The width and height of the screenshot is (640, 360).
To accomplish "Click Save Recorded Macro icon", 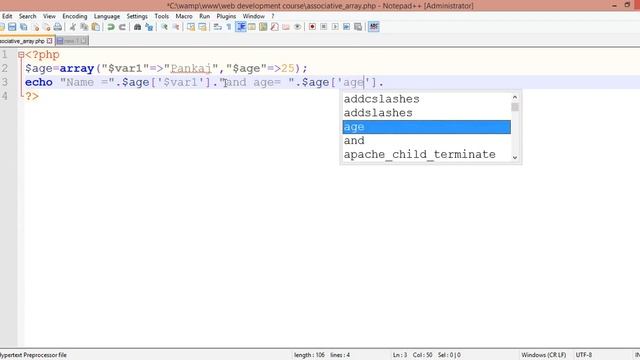I will (358, 27).
